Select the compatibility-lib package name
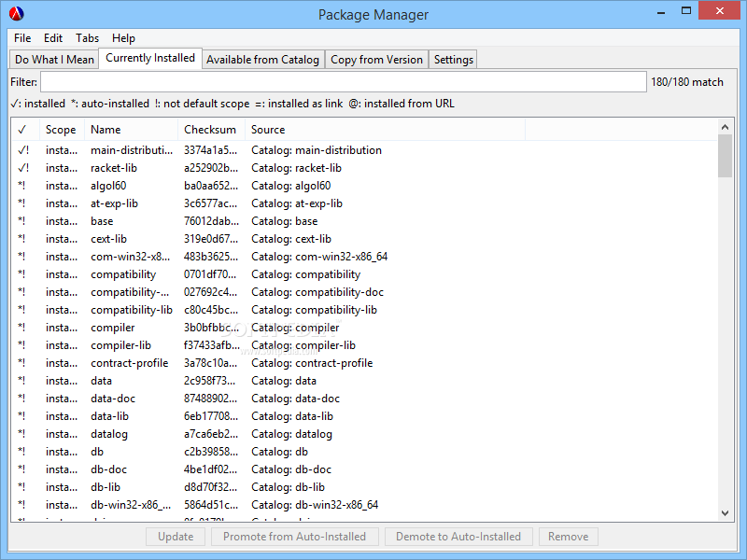747x560 pixels. 132,310
